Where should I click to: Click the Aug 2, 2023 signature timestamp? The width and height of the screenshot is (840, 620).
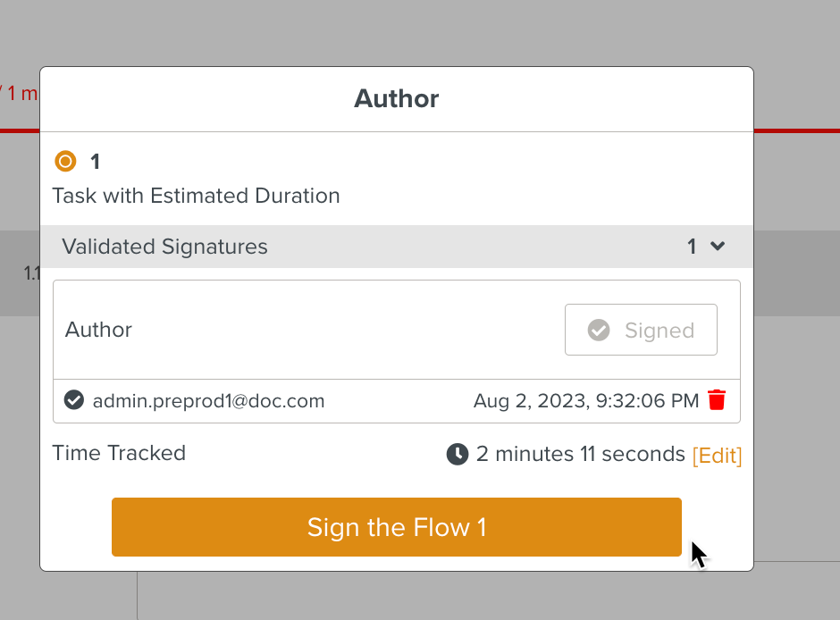585,401
